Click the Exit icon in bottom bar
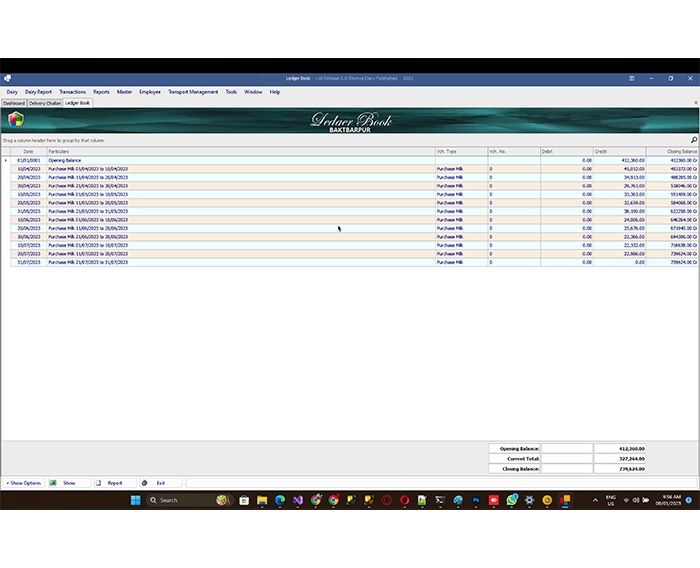Image resolution: width=700 pixels, height=568 pixels. [x=144, y=483]
